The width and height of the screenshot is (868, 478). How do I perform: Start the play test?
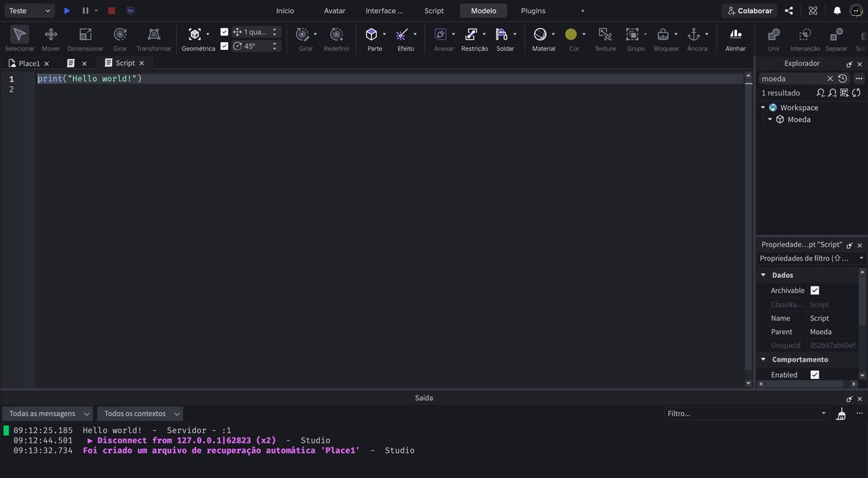pyautogui.click(x=67, y=11)
